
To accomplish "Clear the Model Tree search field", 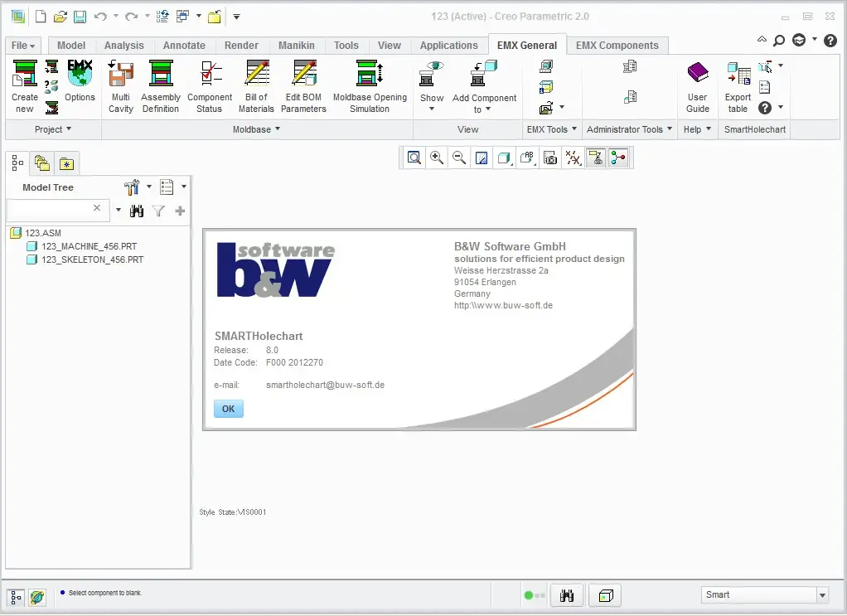I will coord(97,207).
